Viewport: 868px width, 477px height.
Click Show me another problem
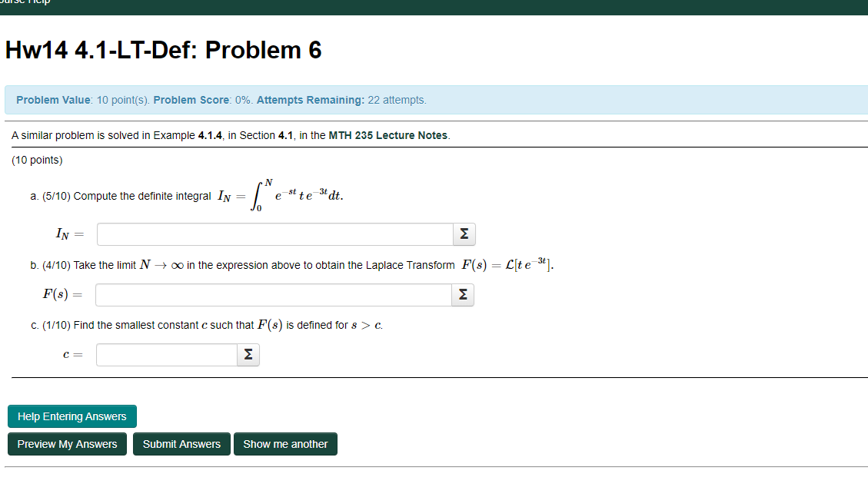(285, 443)
